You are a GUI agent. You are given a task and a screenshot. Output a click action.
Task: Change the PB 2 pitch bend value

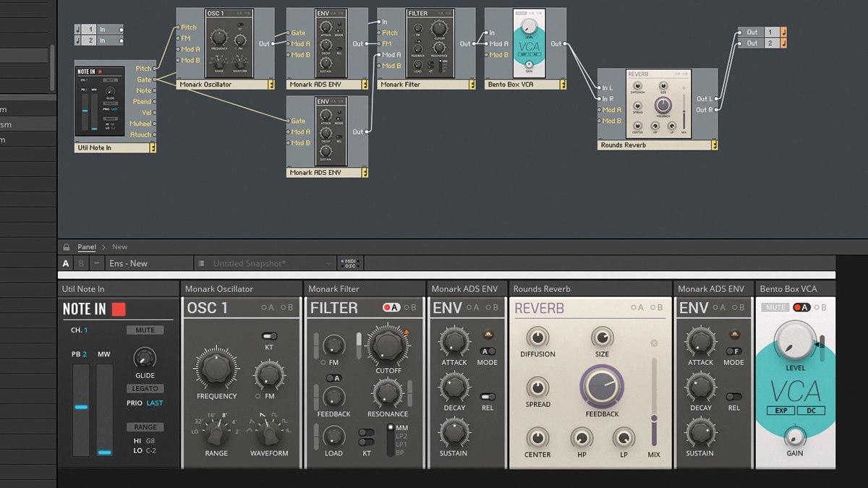83,354
